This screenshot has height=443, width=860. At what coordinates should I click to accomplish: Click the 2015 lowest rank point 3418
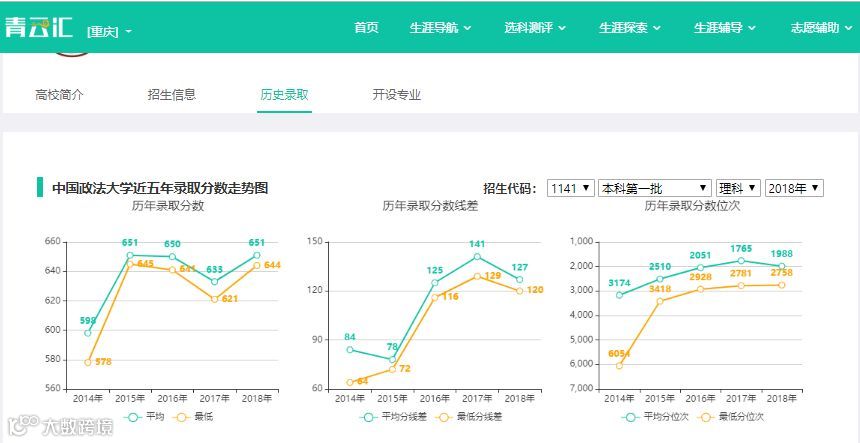tap(660, 301)
